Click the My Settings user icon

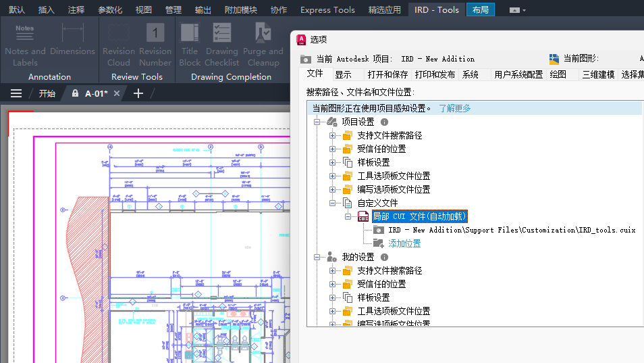coord(332,257)
